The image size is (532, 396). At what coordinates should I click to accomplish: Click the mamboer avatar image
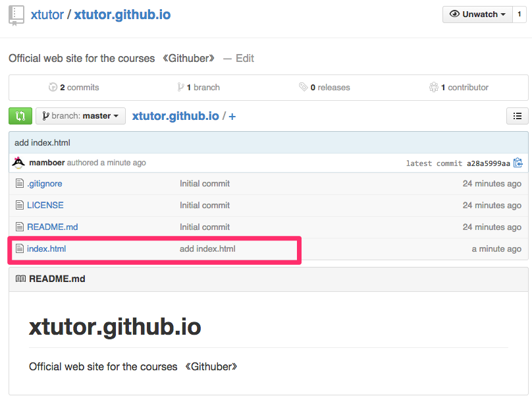(x=18, y=163)
